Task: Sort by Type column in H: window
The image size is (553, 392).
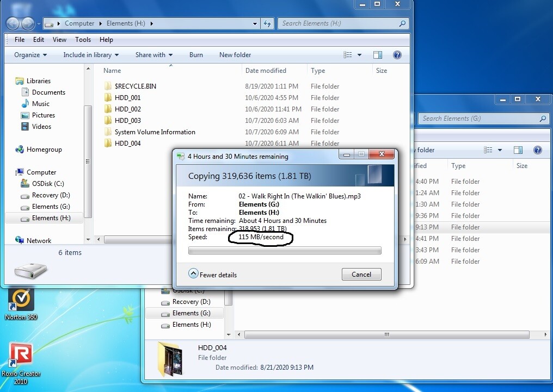Action: coord(318,71)
